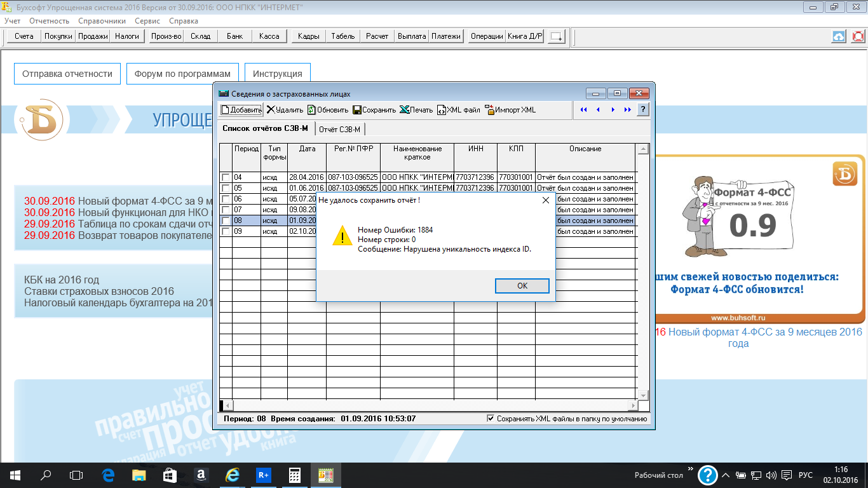
Task: Toggle Сохранять XML файлы в папку checkbox
Action: click(x=491, y=419)
